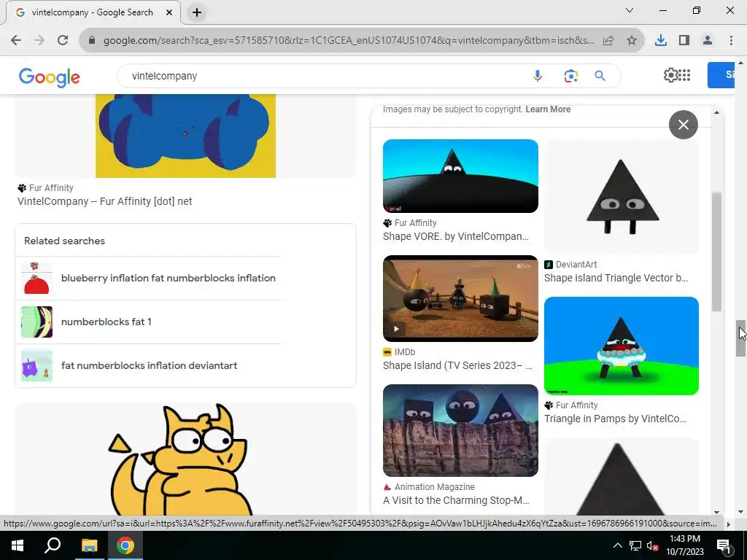Select numberblocks fat 1 related search
The height and width of the screenshot is (560, 747).
point(107,322)
